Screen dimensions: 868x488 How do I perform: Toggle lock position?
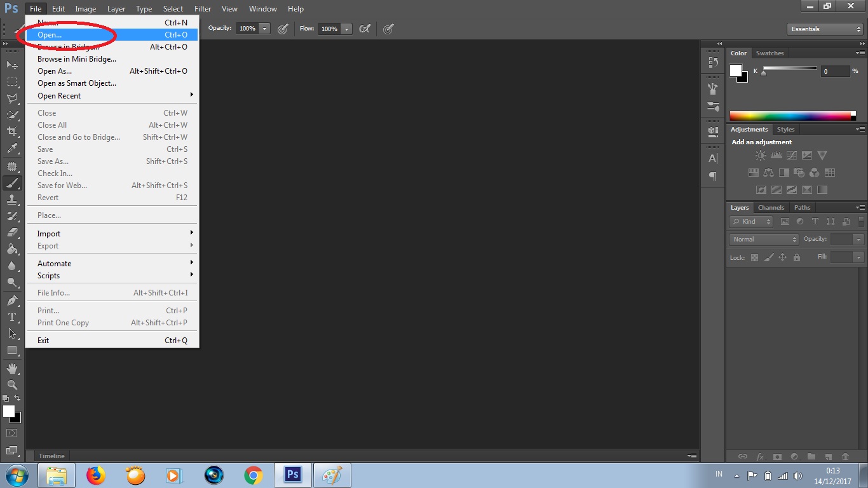[x=782, y=257]
